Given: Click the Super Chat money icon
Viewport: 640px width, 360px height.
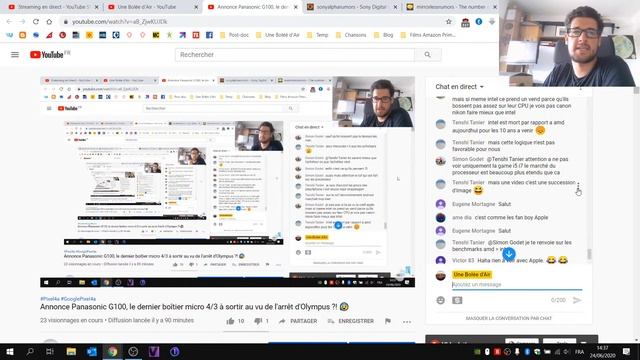Looking at the screenshot, I should 457,300.
